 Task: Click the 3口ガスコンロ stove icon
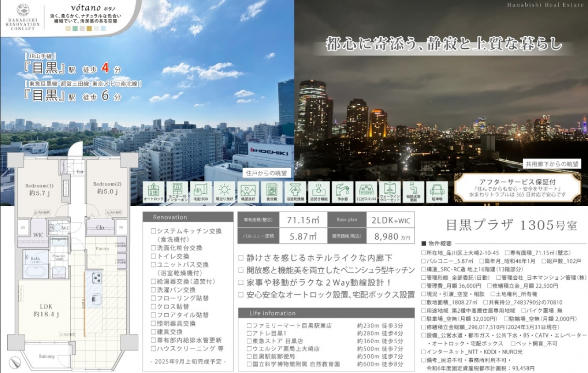[366, 192]
